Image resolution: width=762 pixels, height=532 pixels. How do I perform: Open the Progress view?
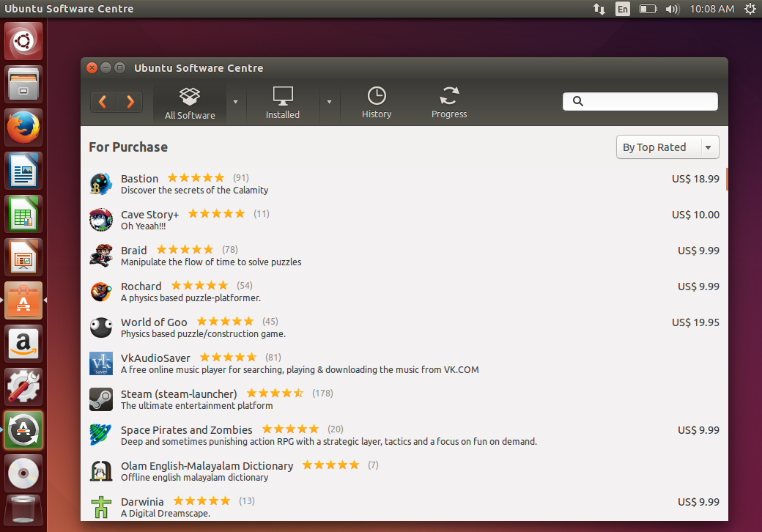coord(449,103)
